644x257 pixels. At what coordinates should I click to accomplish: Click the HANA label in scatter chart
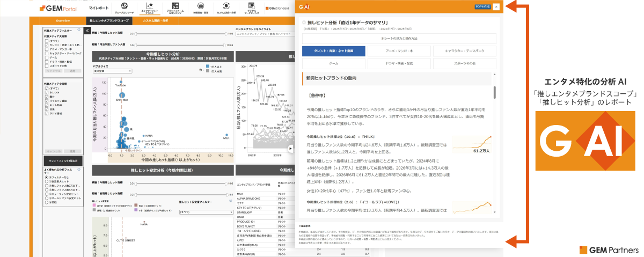pyautogui.click(x=149, y=136)
